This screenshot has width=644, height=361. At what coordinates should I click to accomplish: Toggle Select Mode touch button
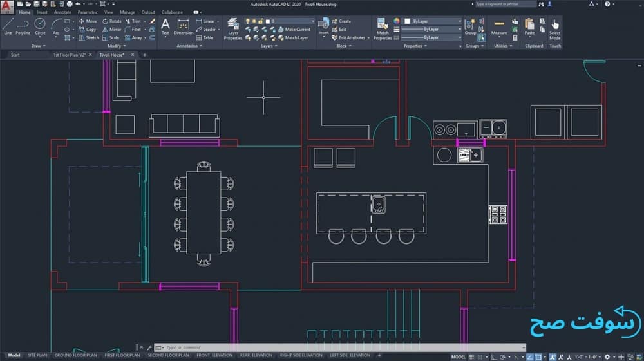[x=554, y=28]
